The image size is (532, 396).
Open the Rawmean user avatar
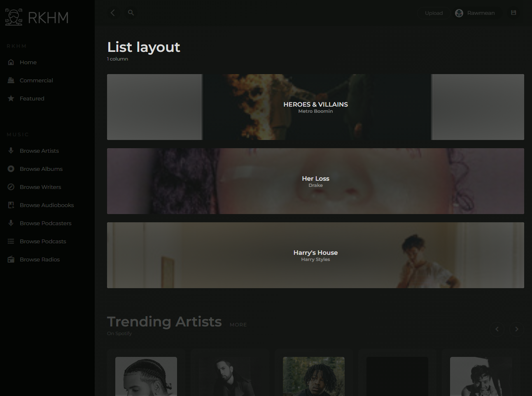pyautogui.click(x=459, y=13)
